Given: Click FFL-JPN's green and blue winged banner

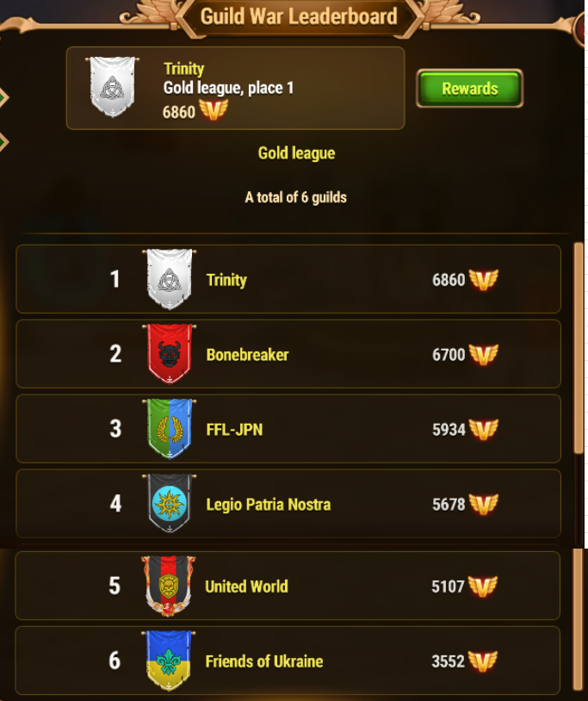Looking at the screenshot, I should [170, 429].
